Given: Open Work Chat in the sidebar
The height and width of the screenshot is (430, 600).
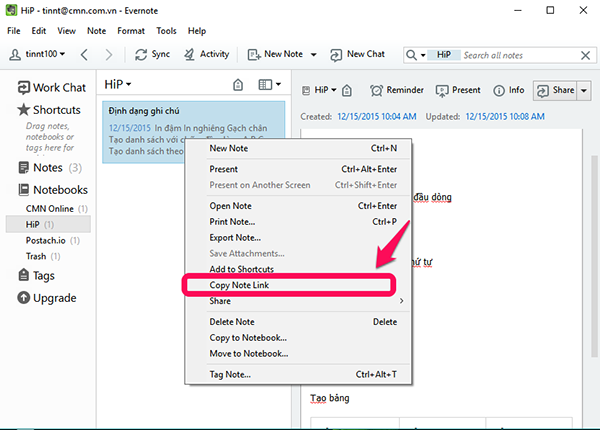Looking at the screenshot, I should click(x=51, y=88).
